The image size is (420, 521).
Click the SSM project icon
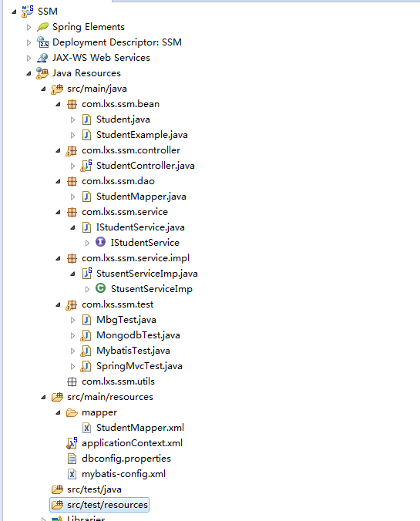[x=28, y=12]
